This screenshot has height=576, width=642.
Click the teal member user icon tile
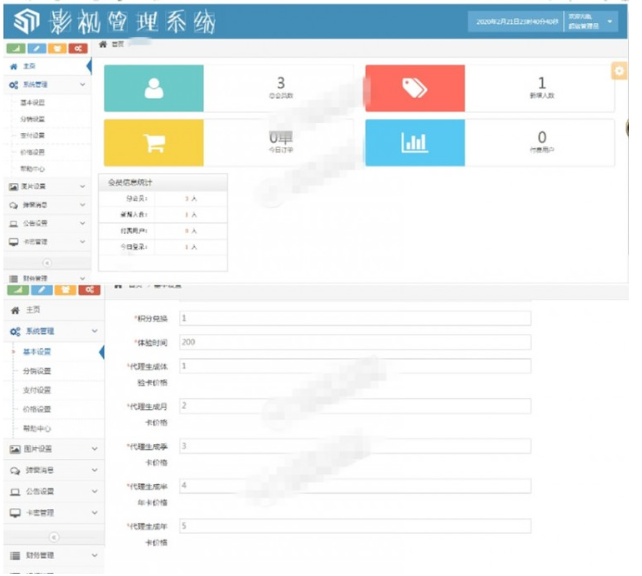(153, 88)
